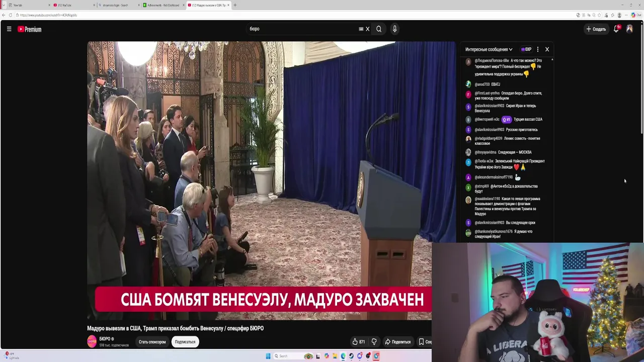
Task: Close the live chat panel
Action: (547, 49)
